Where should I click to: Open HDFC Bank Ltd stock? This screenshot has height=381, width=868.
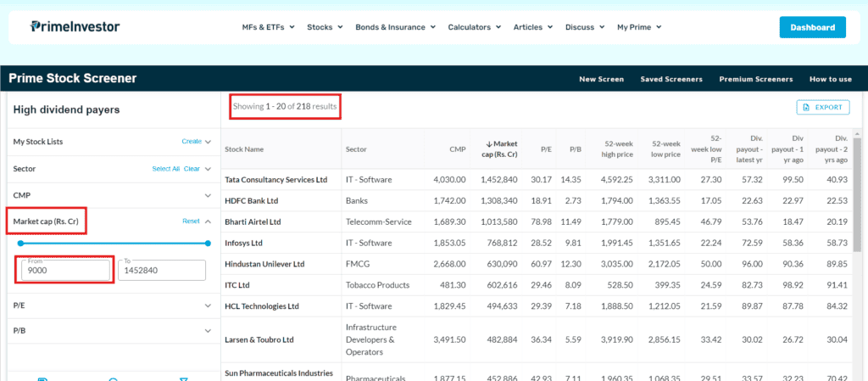coord(251,201)
